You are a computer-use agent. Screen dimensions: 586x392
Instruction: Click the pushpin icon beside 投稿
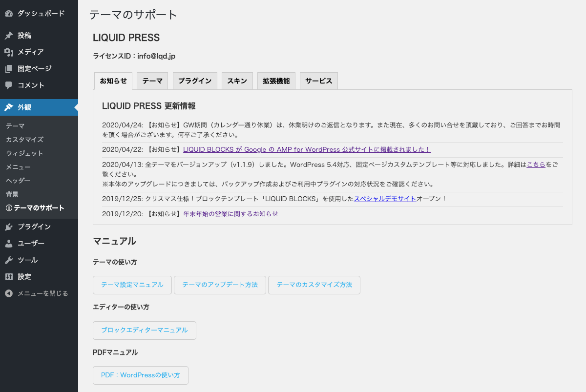(x=9, y=36)
